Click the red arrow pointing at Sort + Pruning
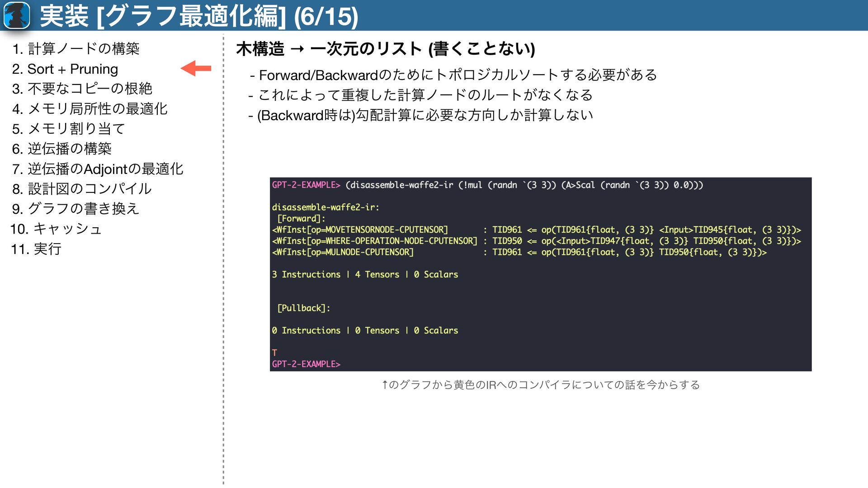The height and width of the screenshot is (488, 868). pos(196,68)
